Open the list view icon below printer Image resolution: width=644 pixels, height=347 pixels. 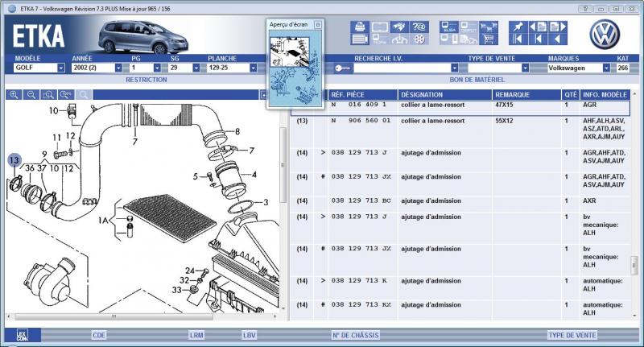coord(360,39)
